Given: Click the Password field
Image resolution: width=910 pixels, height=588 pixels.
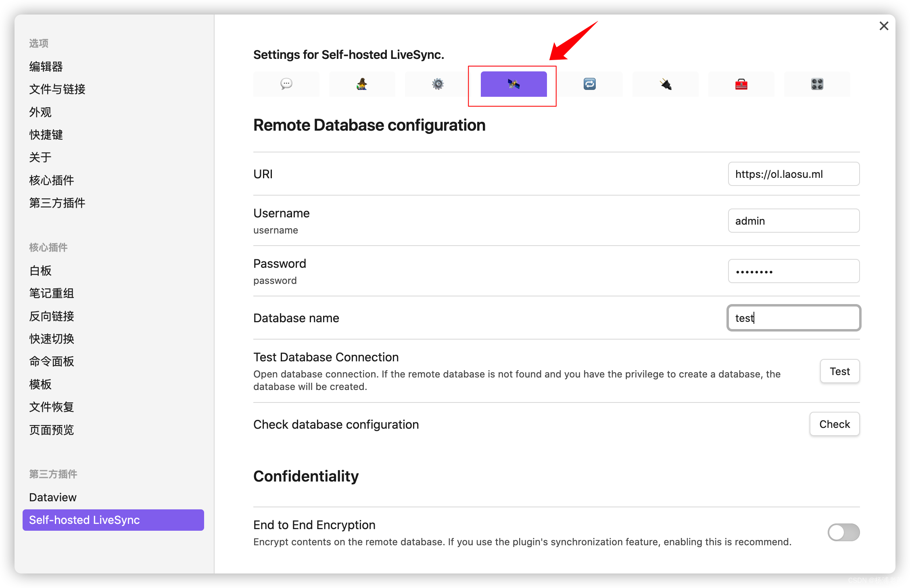Looking at the screenshot, I should 793,271.
